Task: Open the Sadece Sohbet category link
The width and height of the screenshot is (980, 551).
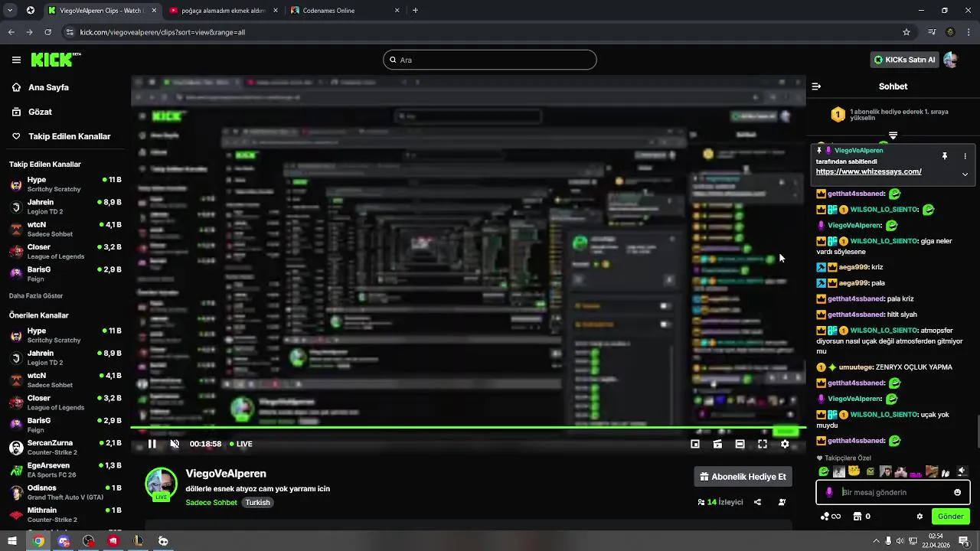Action: (x=211, y=503)
